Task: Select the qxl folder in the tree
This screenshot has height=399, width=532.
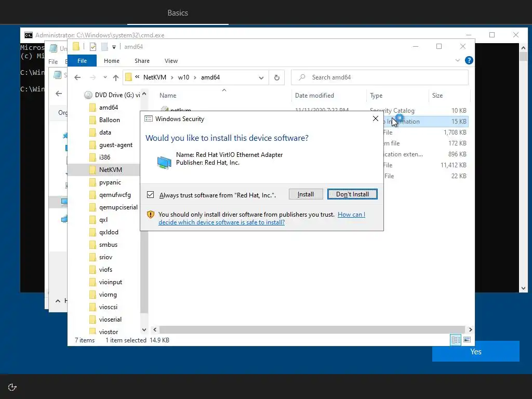Action: point(103,220)
